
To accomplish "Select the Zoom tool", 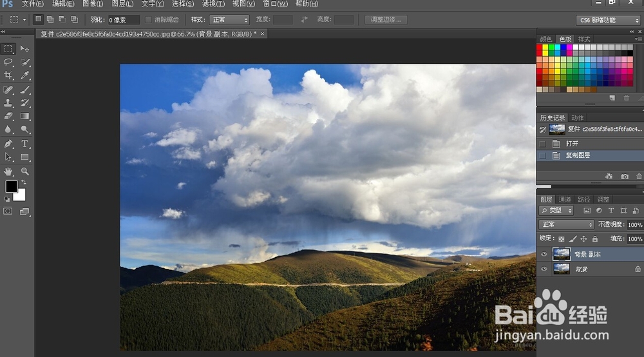I will pos(24,171).
